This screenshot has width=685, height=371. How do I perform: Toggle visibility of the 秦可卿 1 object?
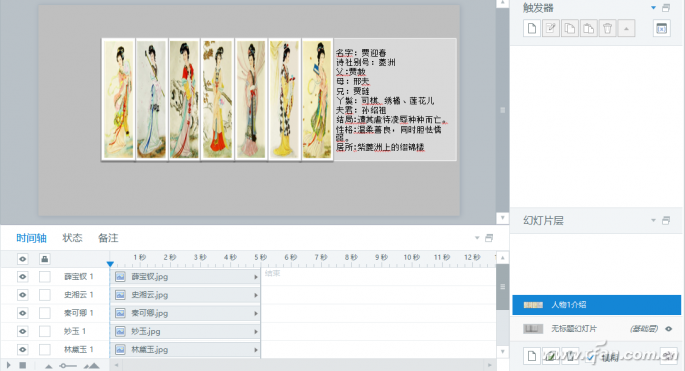click(x=22, y=313)
